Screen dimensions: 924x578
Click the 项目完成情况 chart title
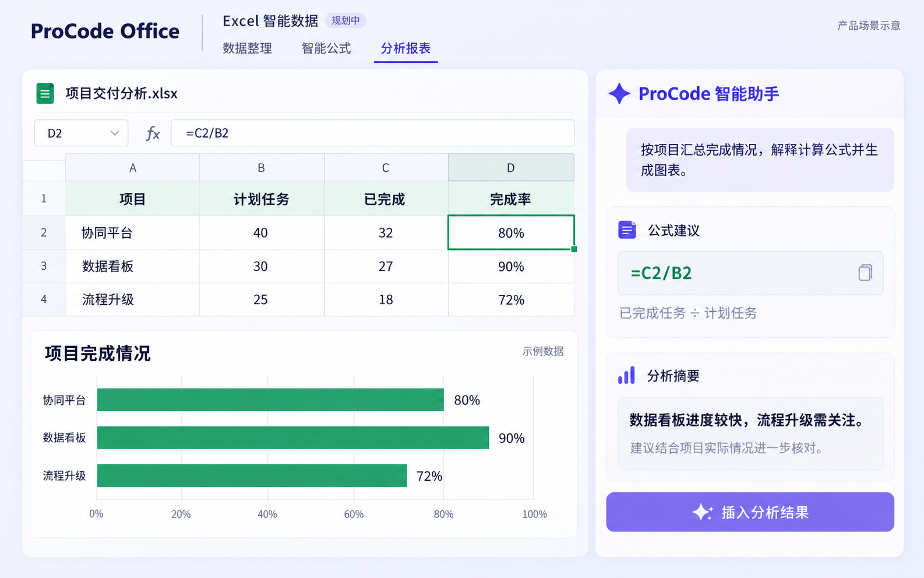click(98, 354)
